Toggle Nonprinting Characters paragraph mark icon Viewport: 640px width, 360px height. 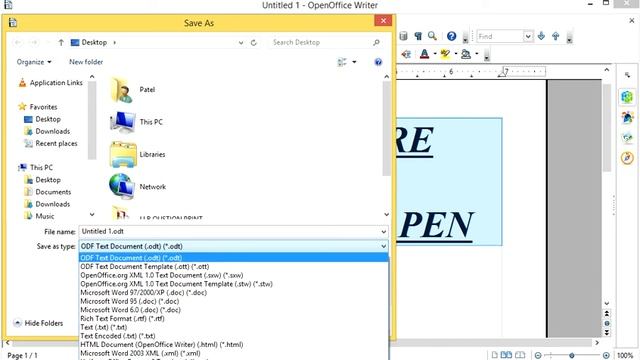point(418,36)
